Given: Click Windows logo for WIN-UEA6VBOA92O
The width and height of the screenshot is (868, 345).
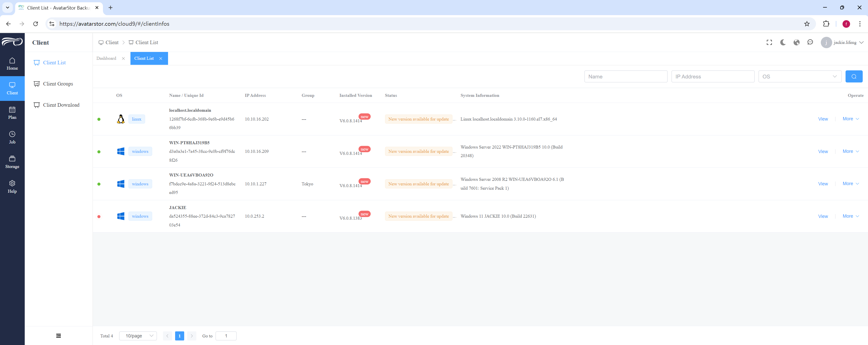Looking at the screenshot, I should tap(121, 184).
